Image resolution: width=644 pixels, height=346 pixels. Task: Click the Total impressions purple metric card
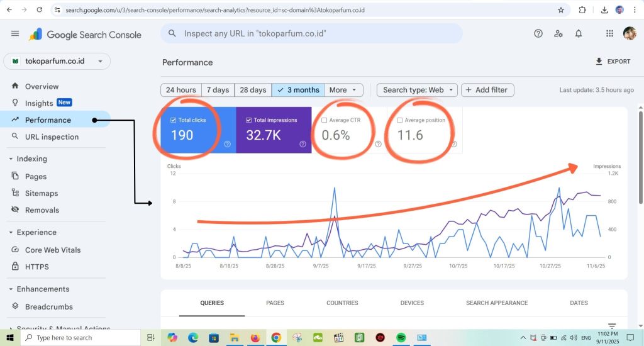click(x=274, y=130)
